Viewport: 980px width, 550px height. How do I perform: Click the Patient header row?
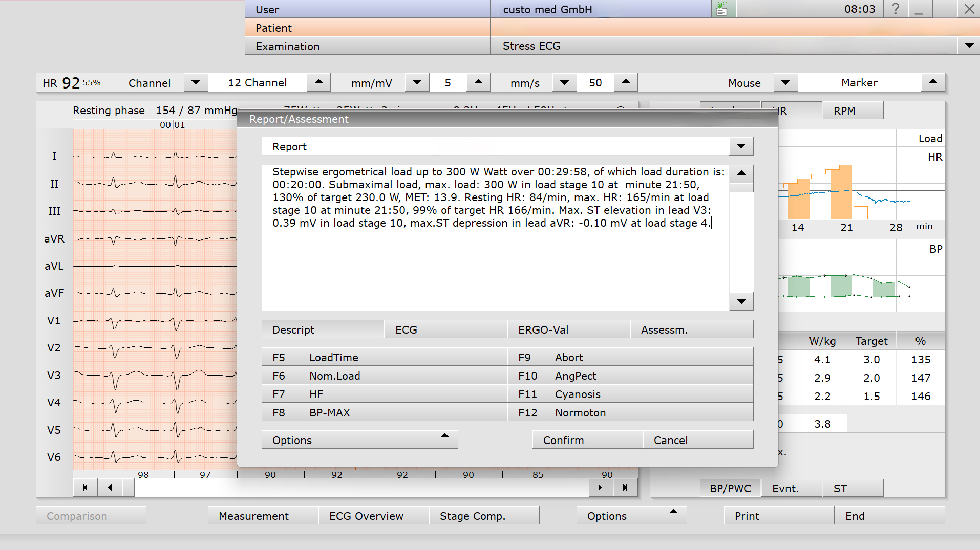pos(612,27)
